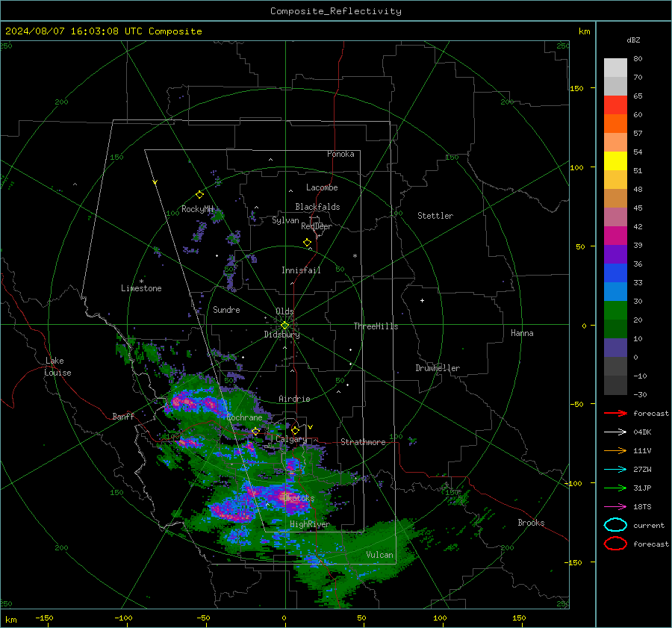Click the yellow diamond marker right of Cochrane
Screen dimensions: 672x628
255,431
